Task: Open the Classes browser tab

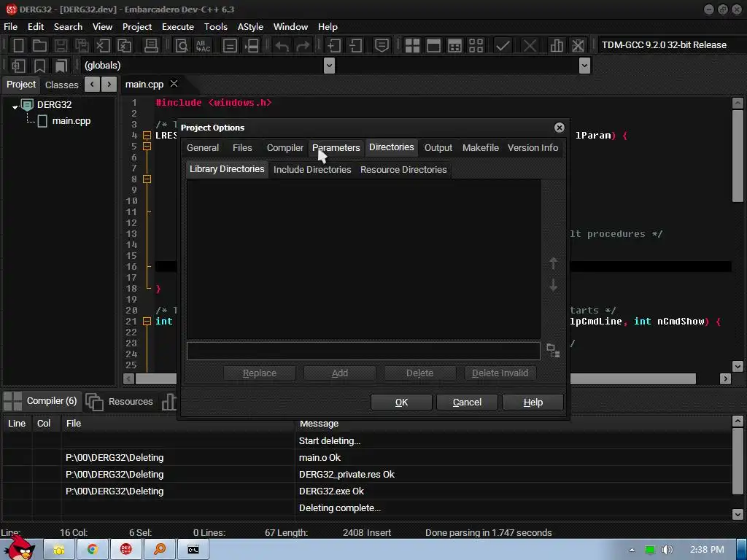Action: tap(61, 85)
